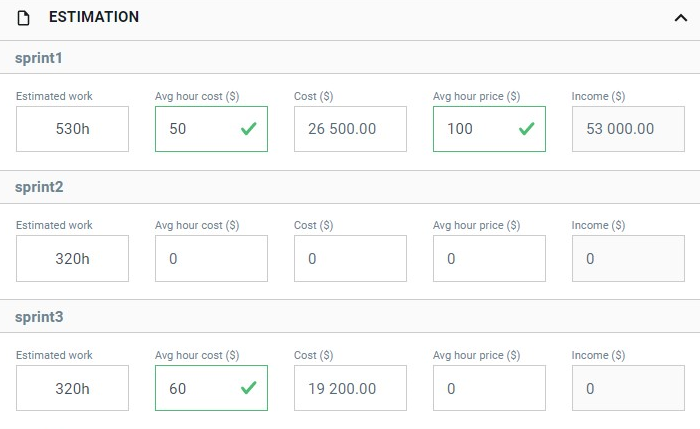Edit sprint3 Avg hour cost value 60
The height and width of the screenshot is (429, 700).
211,388
